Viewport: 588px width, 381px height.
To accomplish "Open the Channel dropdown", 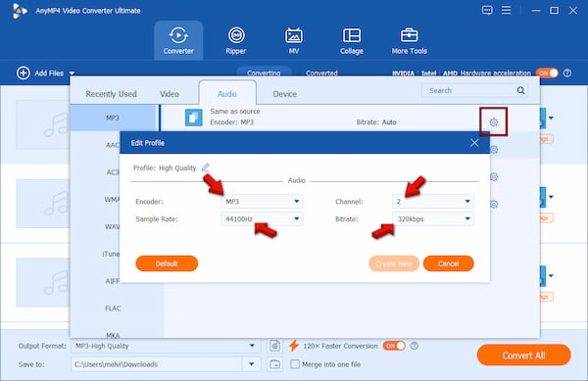I will click(433, 202).
